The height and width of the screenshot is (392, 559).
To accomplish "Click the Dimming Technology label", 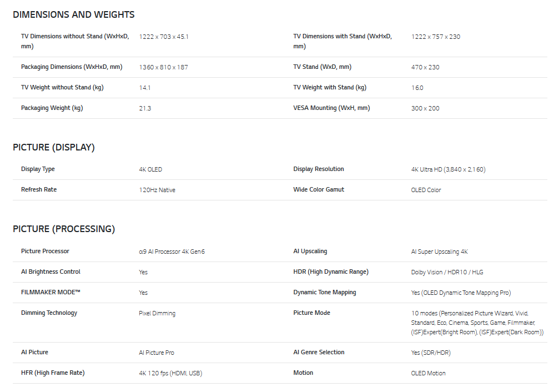I will [49, 313].
